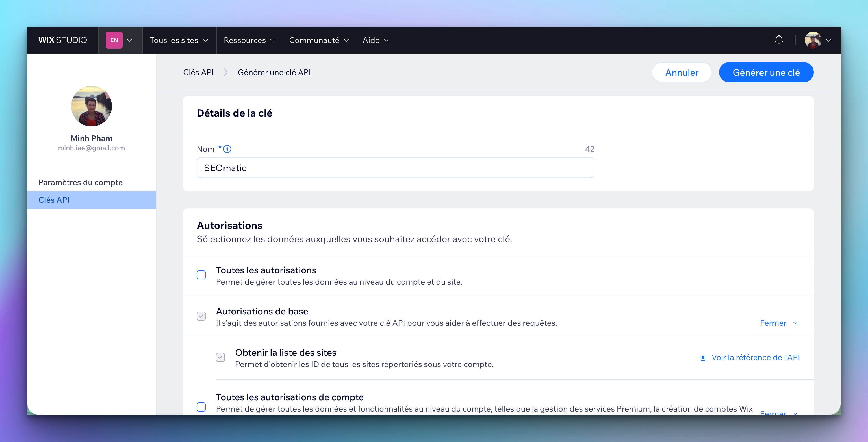The height and width of the screenshot is (442, 868).
Task: Toggle the Autorisations de base checkbox
Action: (x=201, y=316)
